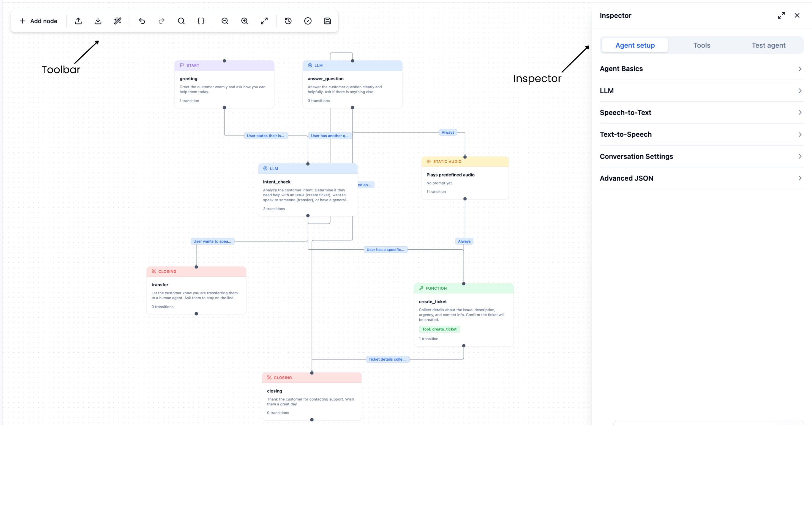Select the answer_question LLM node
The width and height of the screenshot is (812, 528).
click(x=352, y=84)
